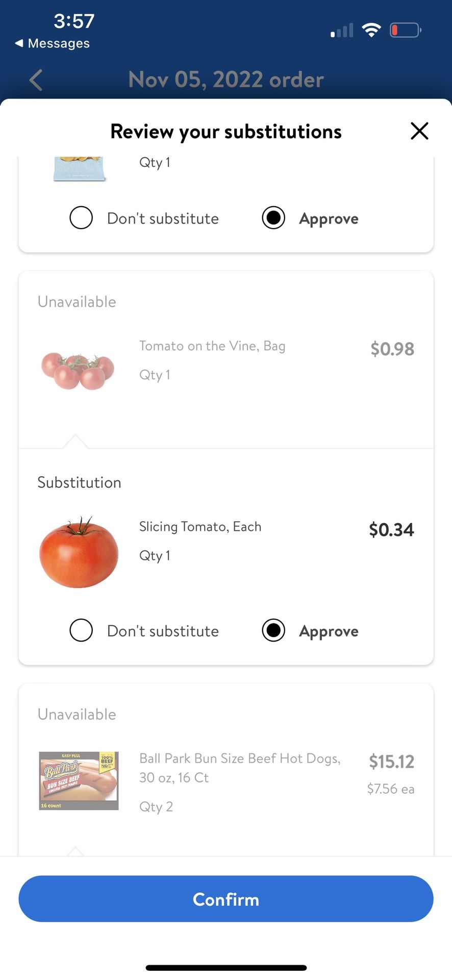
Task: Select Approve for Slicing Tomato substitution
Action: 273,630
